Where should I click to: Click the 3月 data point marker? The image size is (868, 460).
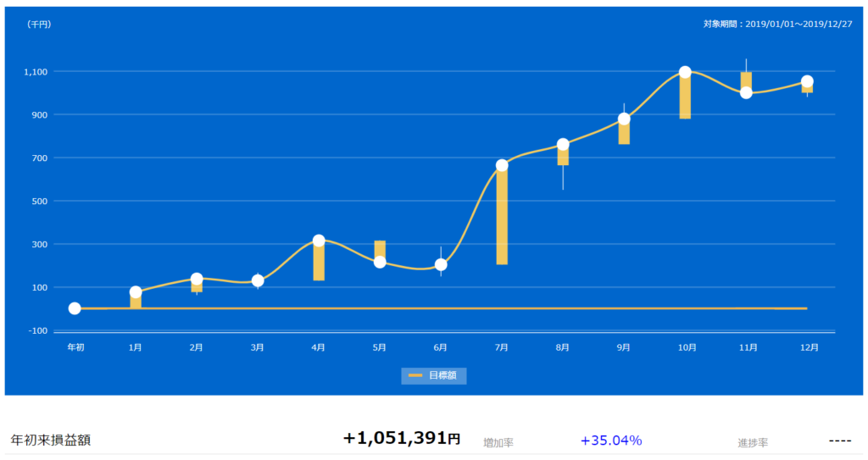point(258,281)
